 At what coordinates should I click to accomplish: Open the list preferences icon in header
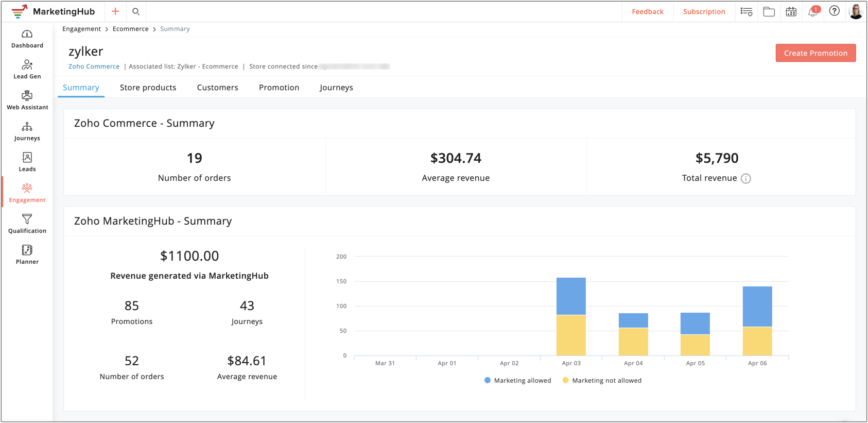[747, 11]
